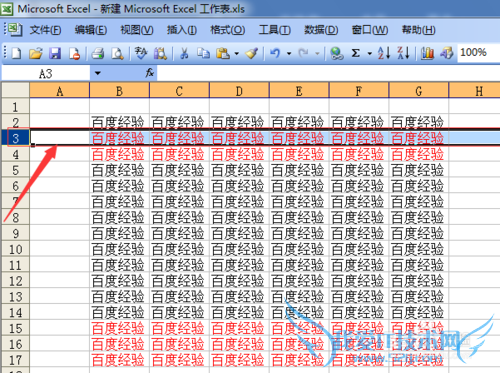Click the fx insert function button

(150, 73)
